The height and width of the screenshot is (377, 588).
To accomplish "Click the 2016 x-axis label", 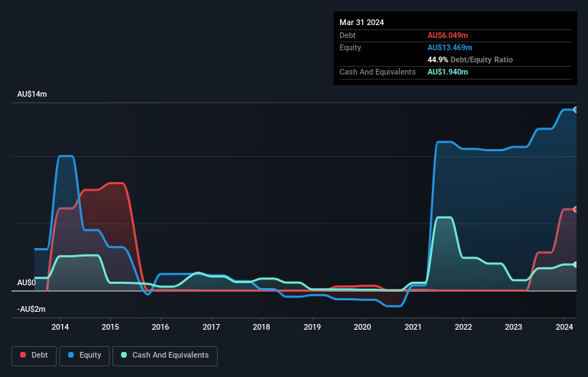I will (x=160, y=327).
